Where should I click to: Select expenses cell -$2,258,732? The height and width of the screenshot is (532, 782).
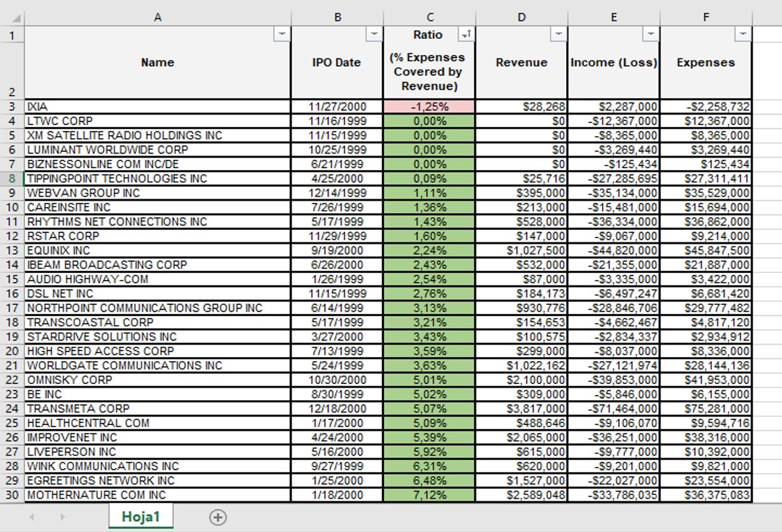click(706, 107)
